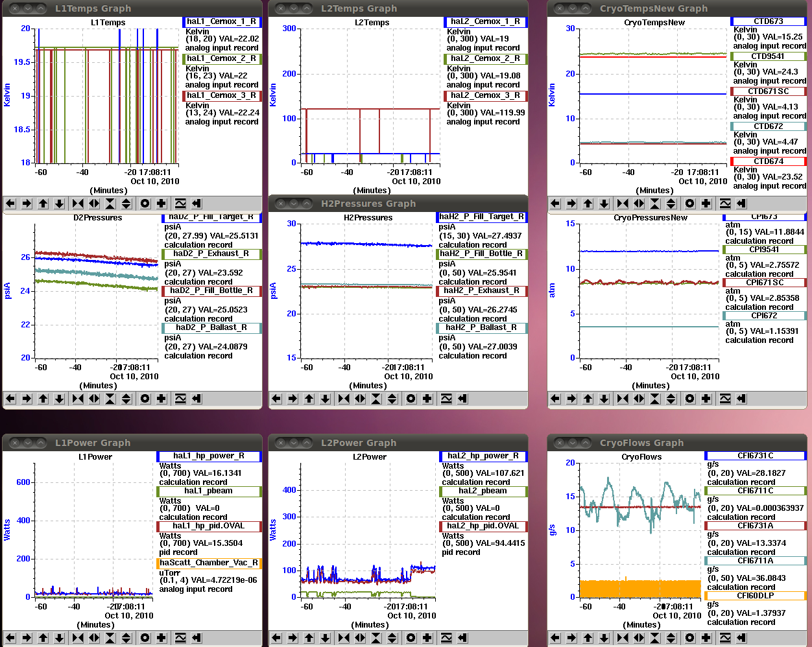This screenshot has width=812, height=647.
Task: Select haL1_pbeam curve legend button
Action: coord(209,491)
